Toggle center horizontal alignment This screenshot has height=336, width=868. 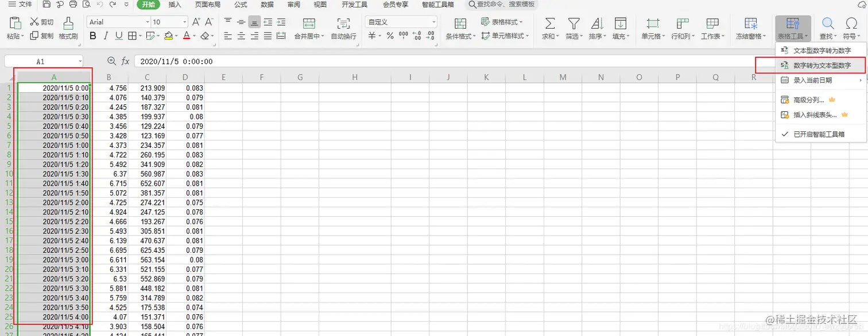click(x=241, y=36)
